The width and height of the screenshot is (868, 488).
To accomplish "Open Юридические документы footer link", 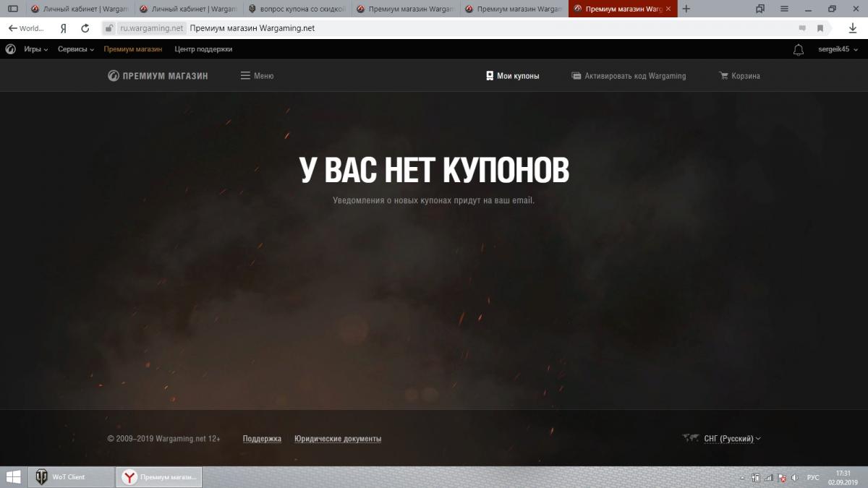I will 338,439.
